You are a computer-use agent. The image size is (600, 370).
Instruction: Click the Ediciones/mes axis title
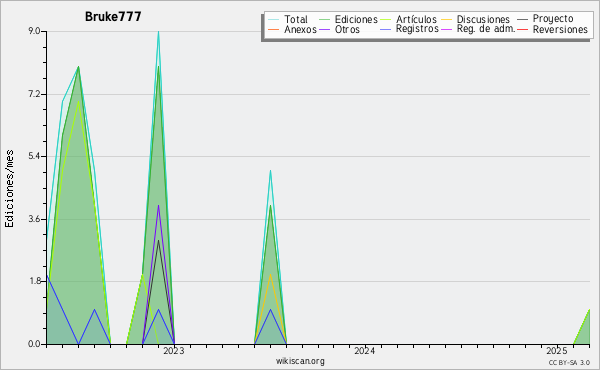[9, 189]
